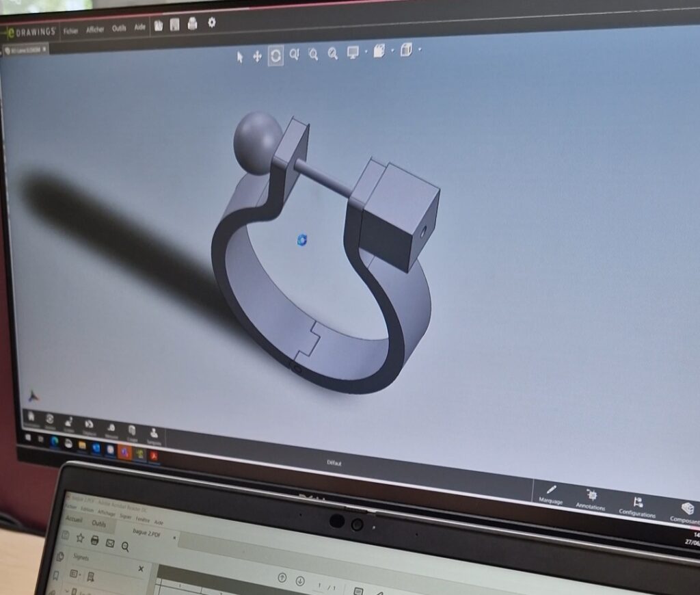700x595 pixels.
Task: Click the page thumbnails icon in Acrobat sidebar
Action: [60, 557]
